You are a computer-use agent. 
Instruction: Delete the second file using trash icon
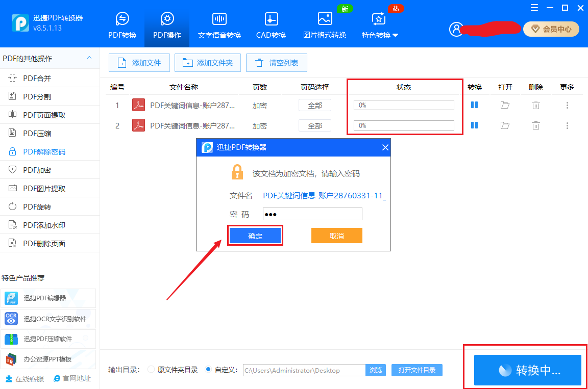coord(535,125)
